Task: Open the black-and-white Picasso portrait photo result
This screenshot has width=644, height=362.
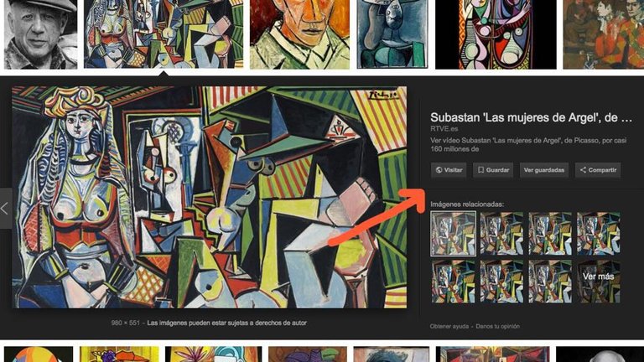Action: coord(40,34)
